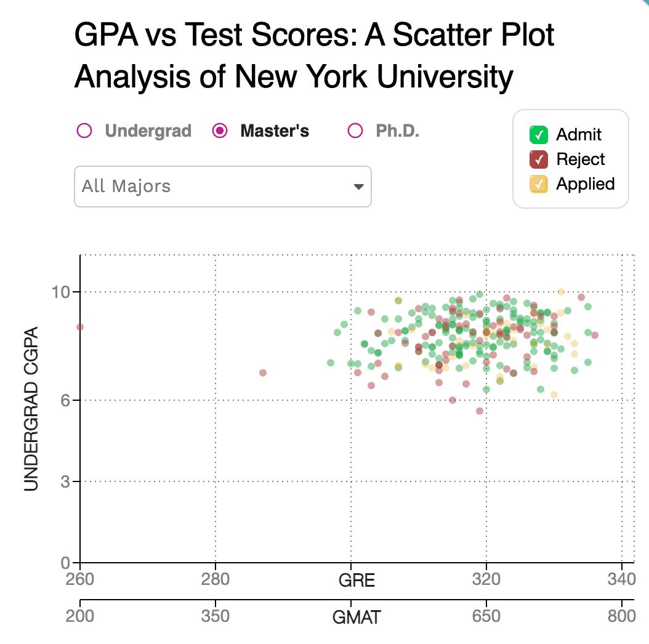Select the Ph.D. radio button circle
The width and height of the screenshot is (649, 644).
[355, 131]
